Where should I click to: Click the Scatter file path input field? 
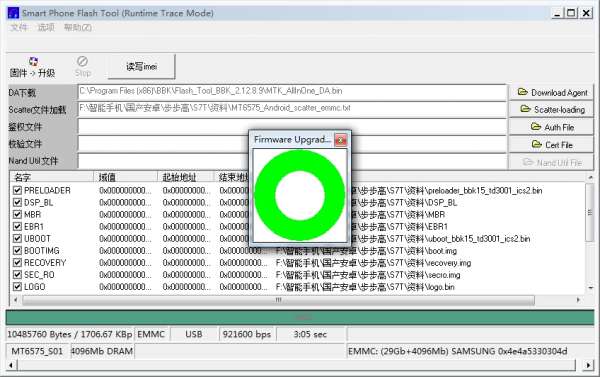pyautogui.click(x=292, y=109)
